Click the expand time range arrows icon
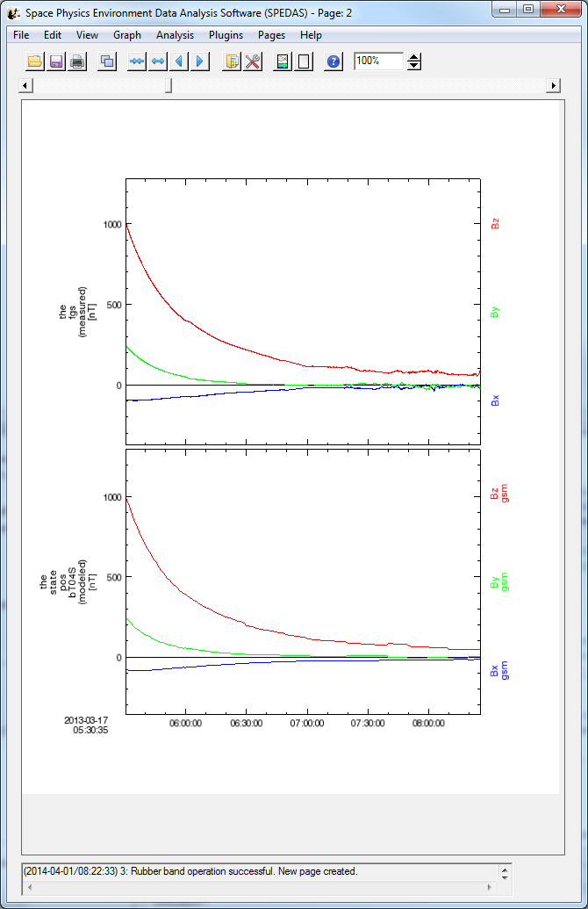 (158, 61)
